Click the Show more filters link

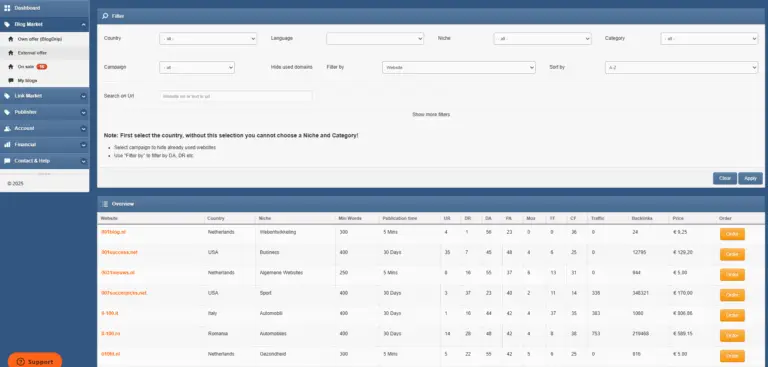[x=431, y=115]
